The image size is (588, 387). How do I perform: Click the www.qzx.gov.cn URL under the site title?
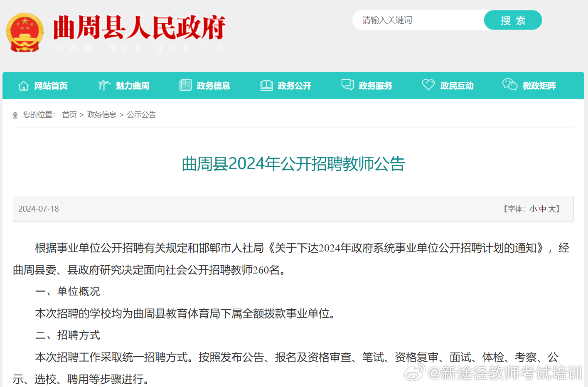(x=139, y=48)
